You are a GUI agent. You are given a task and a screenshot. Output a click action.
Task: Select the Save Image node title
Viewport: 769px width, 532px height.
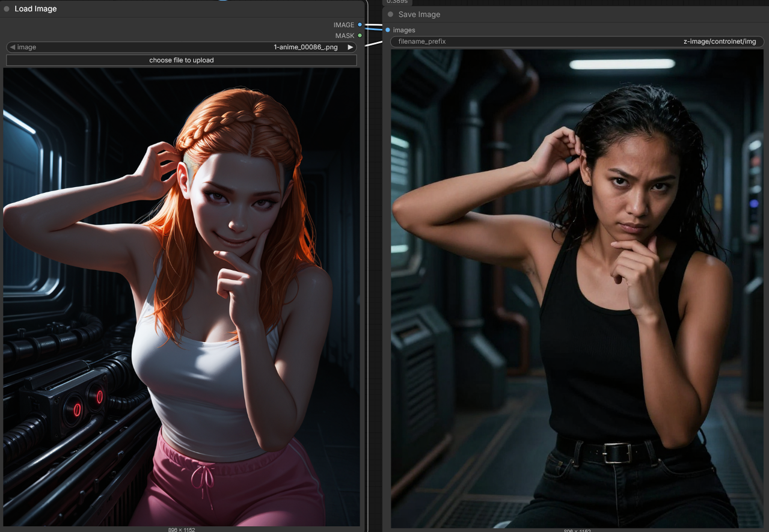419,14
